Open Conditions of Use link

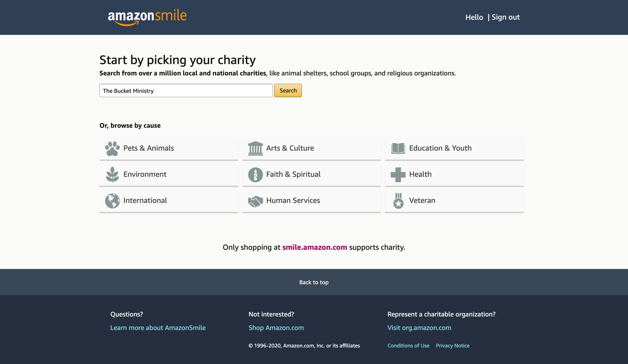pyautogui.click(x=408, y=346)
